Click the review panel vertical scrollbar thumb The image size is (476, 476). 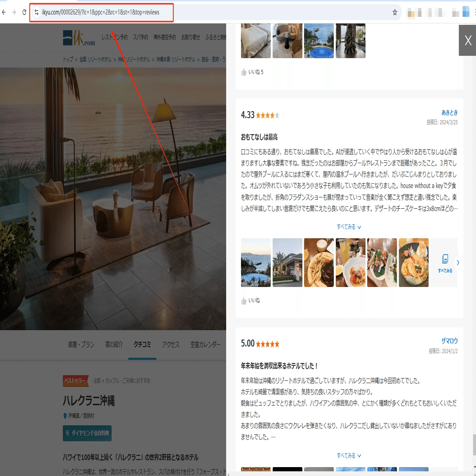474,445
